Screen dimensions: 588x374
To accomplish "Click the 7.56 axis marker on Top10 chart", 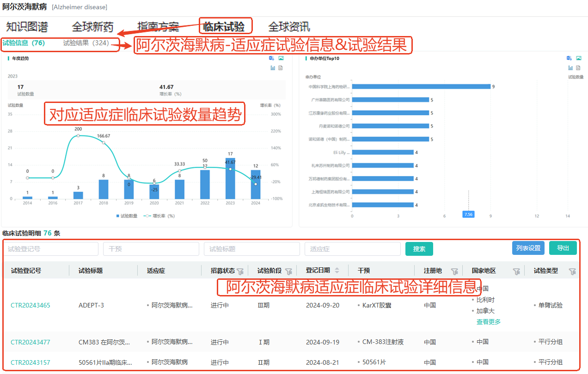I will tap(468, 214).
